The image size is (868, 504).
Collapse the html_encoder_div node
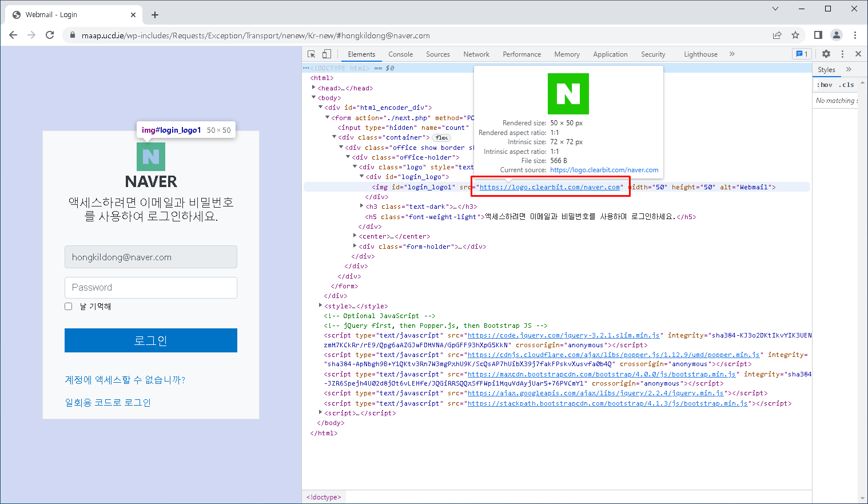click(320, 107)
